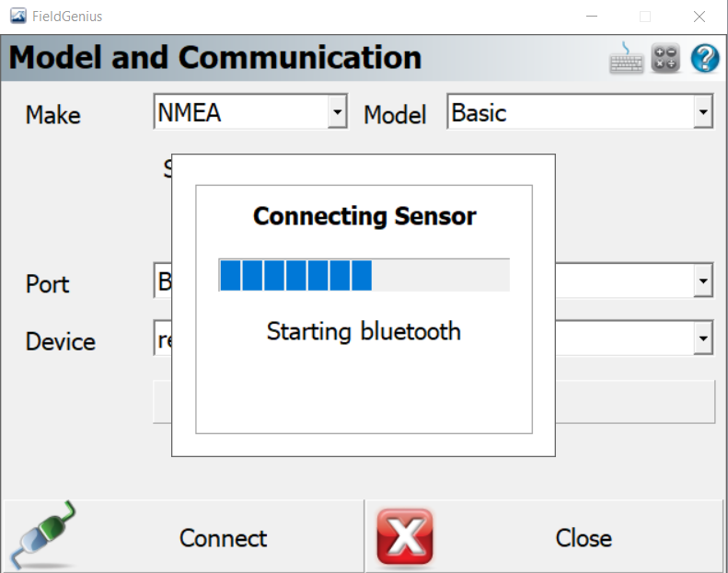Click the blue help question mark

click(x=705, y=58)
